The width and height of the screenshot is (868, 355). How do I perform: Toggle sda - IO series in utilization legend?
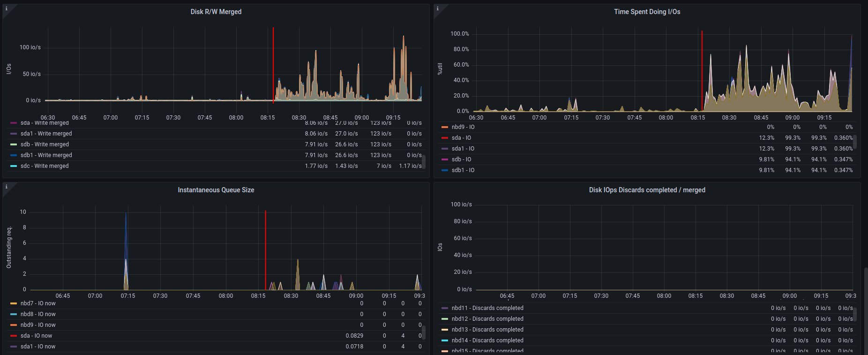pyautogui.click(x=461, y=138)
